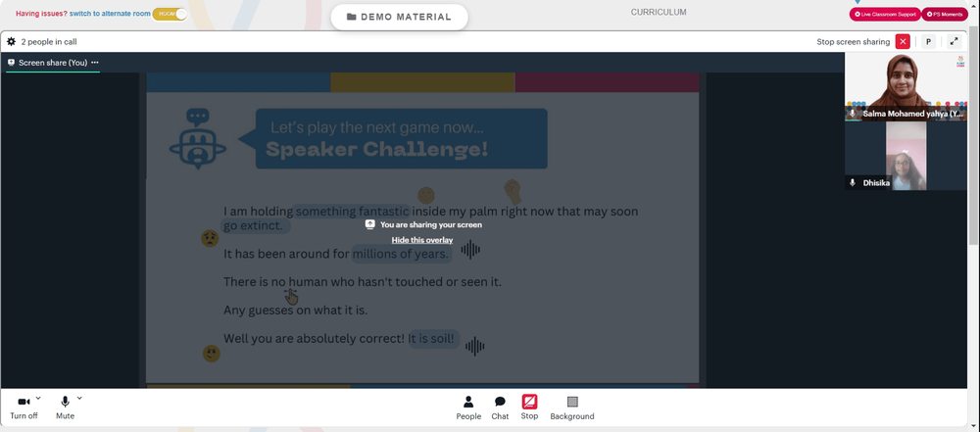This screenshot has height=432, width=980.
Task: Click the sound wave icon beside 'It is soil!'
Action: [x=475, y=347]
